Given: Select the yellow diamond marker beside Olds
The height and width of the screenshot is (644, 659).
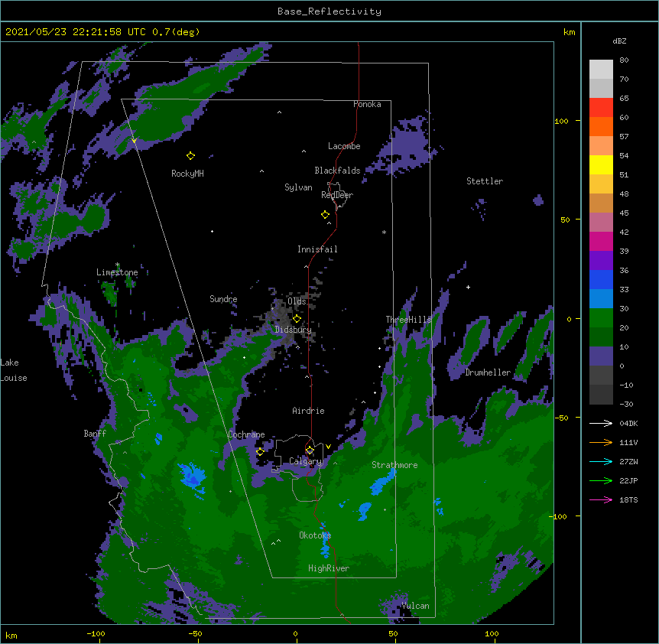Looking at the screenshot, I should [297, 319].
